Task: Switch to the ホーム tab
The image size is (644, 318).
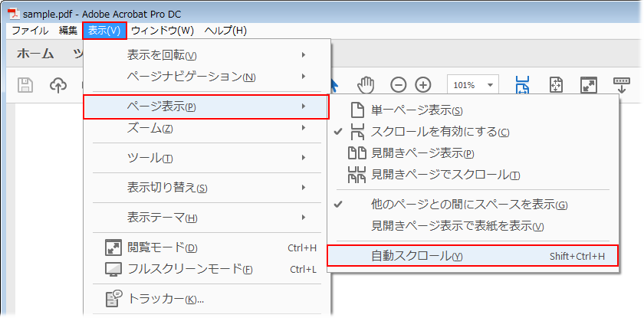Action: tap(35, 54)
